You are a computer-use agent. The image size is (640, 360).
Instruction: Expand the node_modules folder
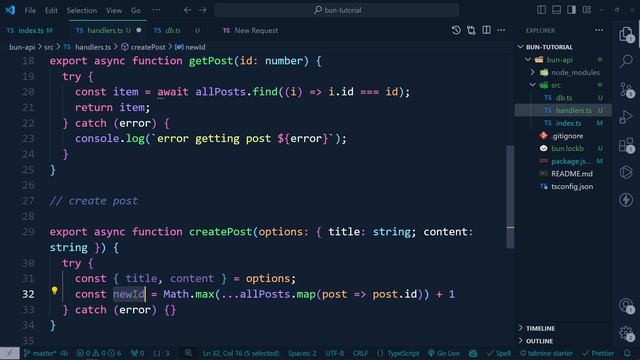point(533,72)
